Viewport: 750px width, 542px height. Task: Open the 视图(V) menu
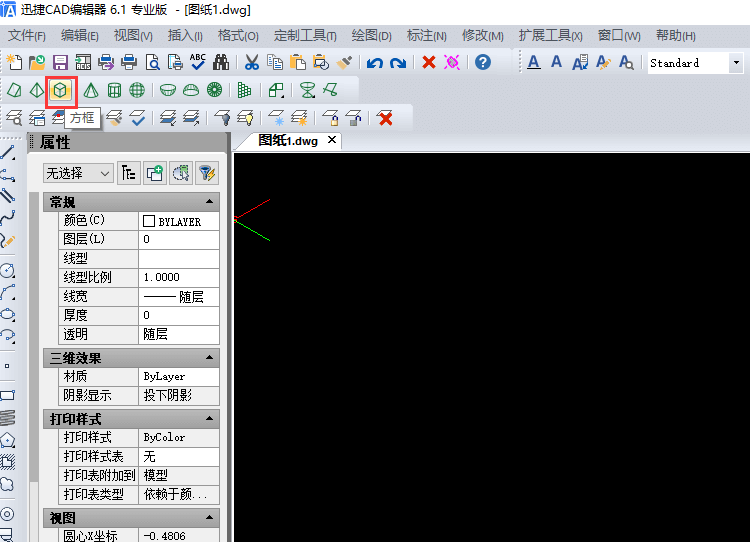pyautogui.click(x=133, y=36)
